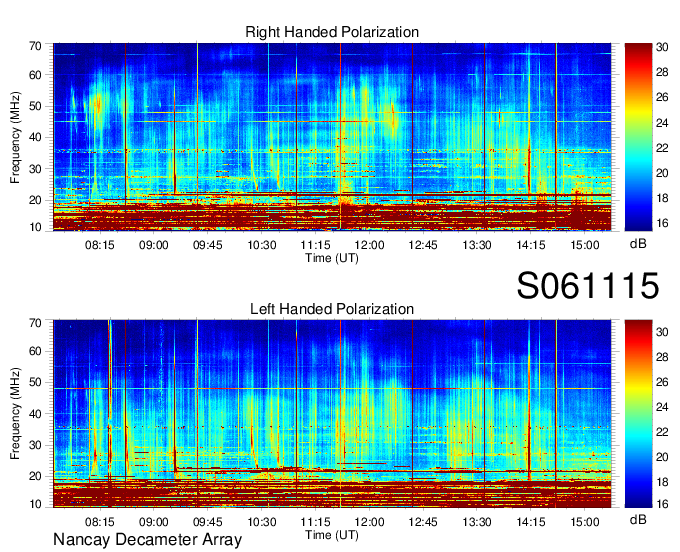This screenshot has width=680, height=552.
Task: Click 40 MHz tick on Left Handed frequency axis
Action: pos(35,414)
